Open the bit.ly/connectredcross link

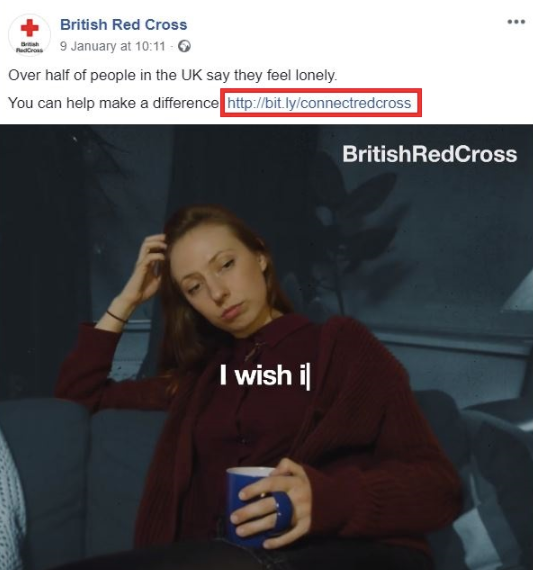pos(319,103)
